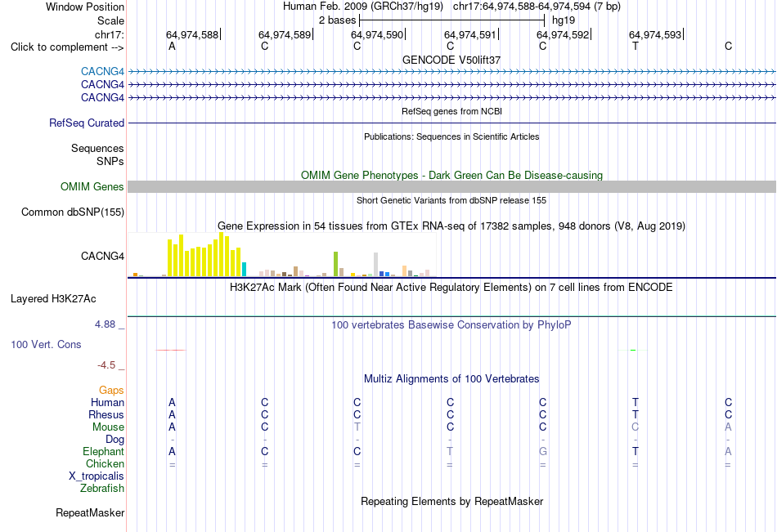Select the light-blue CACNG4 GENCODE transcript label
This screenshot has height=532, width=777.
pyautogui.click(x=102, y=72)
